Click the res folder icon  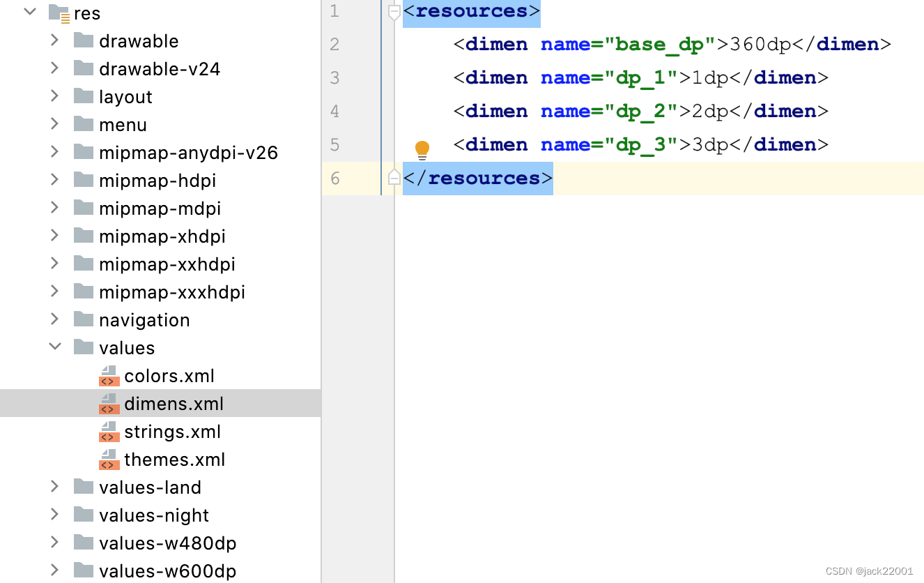point(59,13)
